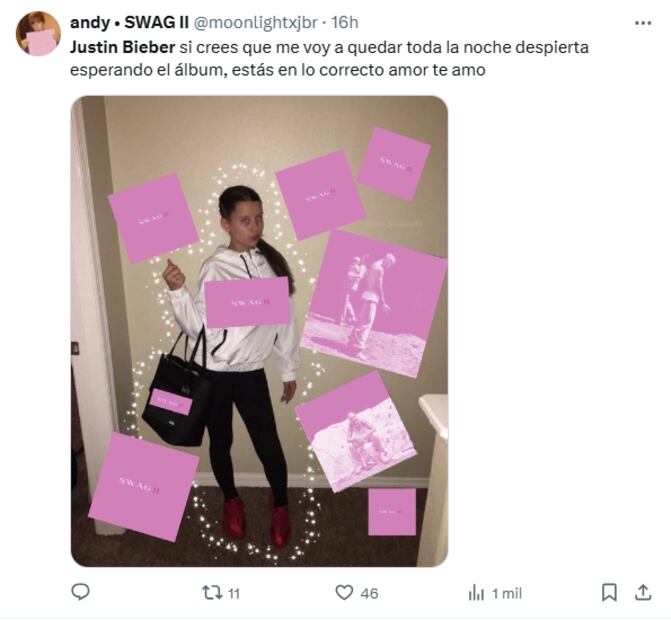
Task: Click the bold Justin Bieber text
Action: (122, 47)
